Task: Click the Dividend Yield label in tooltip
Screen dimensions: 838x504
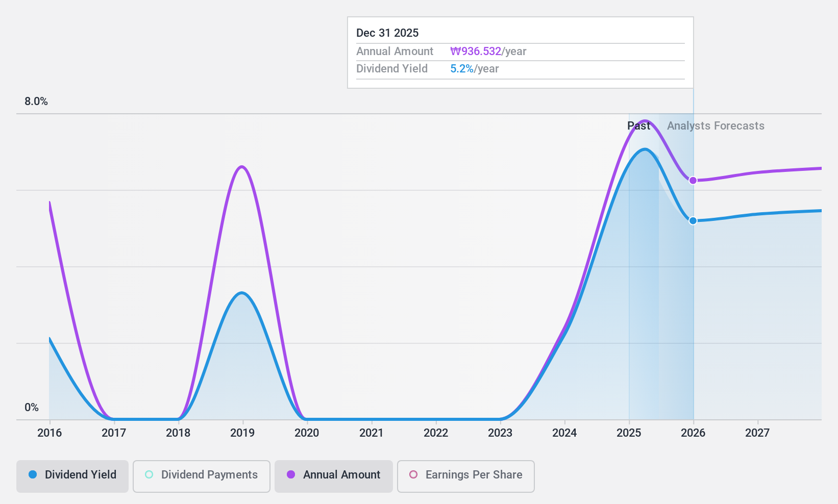Action: coord(392,69)
